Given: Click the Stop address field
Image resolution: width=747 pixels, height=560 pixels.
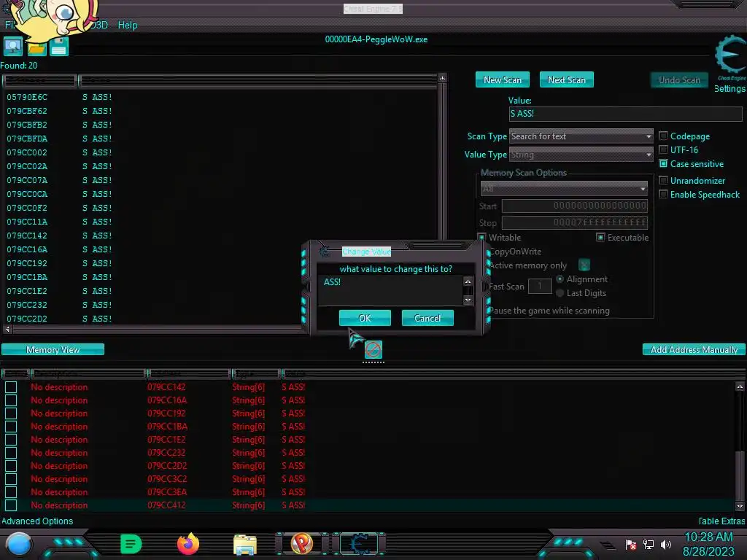Looking at the screenshot, I should 575,222.
